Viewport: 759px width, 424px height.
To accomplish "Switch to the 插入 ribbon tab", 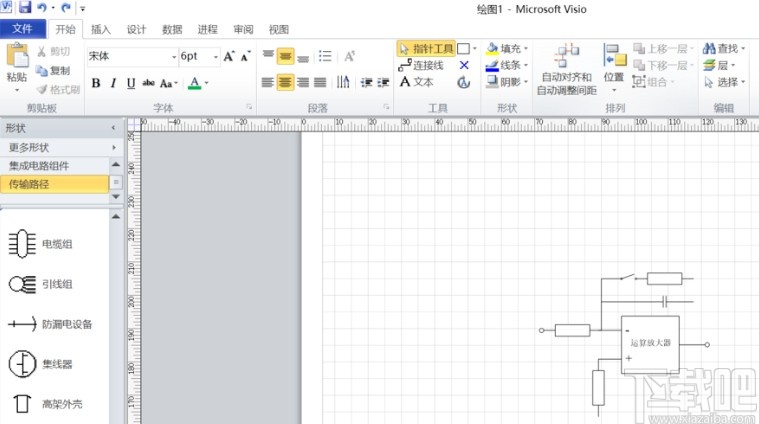I will click(101, 30).
